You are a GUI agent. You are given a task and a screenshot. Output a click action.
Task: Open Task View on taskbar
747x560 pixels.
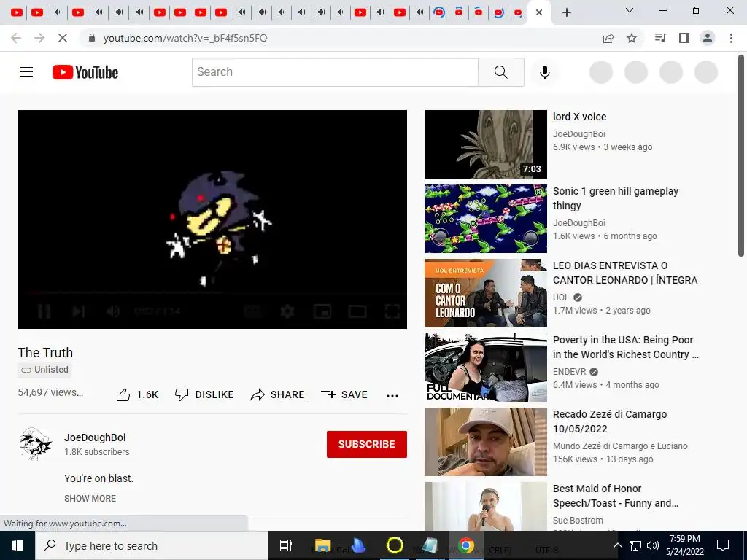(x=285, y=545)
